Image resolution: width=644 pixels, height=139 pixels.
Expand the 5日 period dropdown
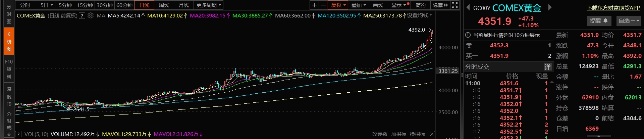click(46, 5)
